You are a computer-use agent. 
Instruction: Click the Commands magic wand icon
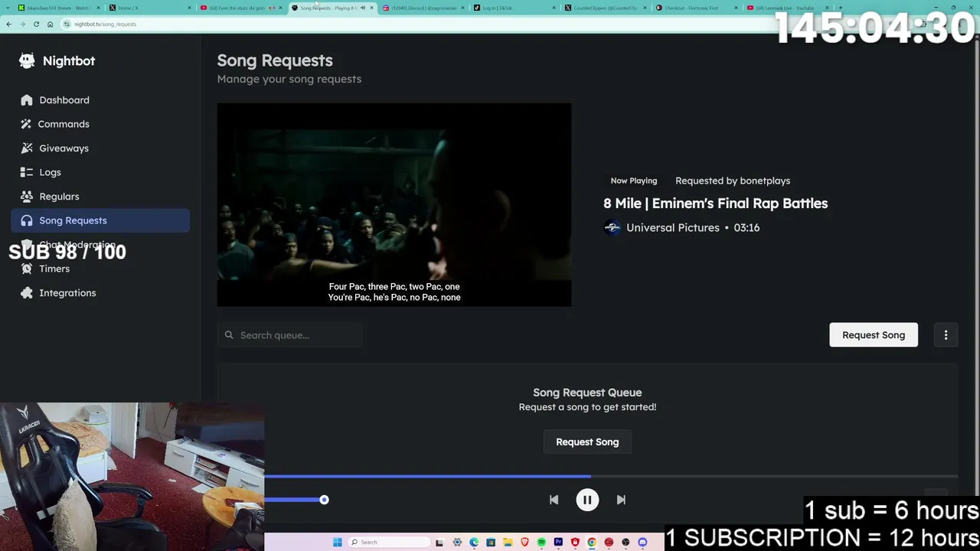pos(27,124)
